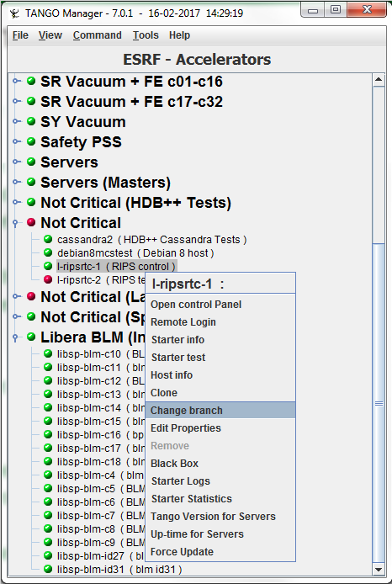
Task: Select the libsp-blm-c5 host
Action: pos(101,488)
